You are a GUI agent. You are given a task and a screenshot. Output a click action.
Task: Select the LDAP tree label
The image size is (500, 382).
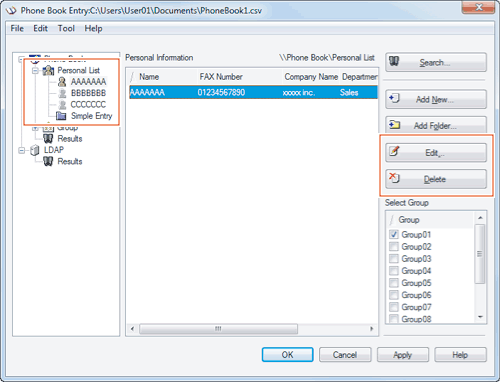[x=54, y=150]
